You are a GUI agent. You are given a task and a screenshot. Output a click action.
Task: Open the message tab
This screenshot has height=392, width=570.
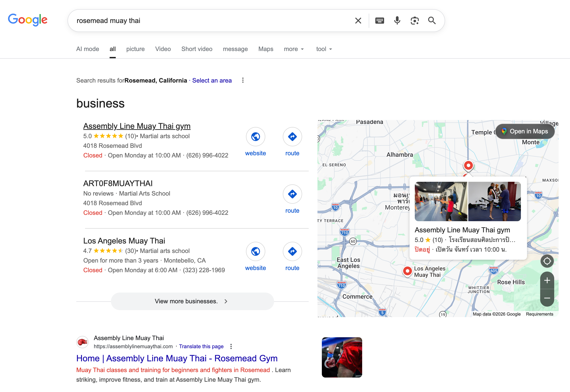pos(235,49)
